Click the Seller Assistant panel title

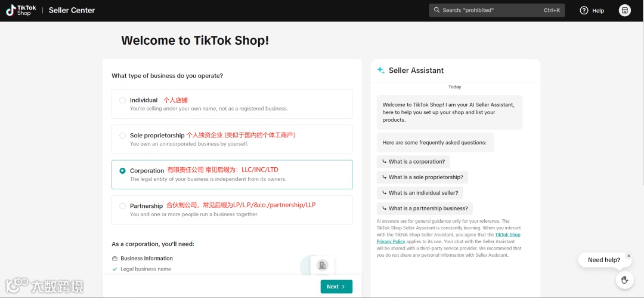pos(416,70)
